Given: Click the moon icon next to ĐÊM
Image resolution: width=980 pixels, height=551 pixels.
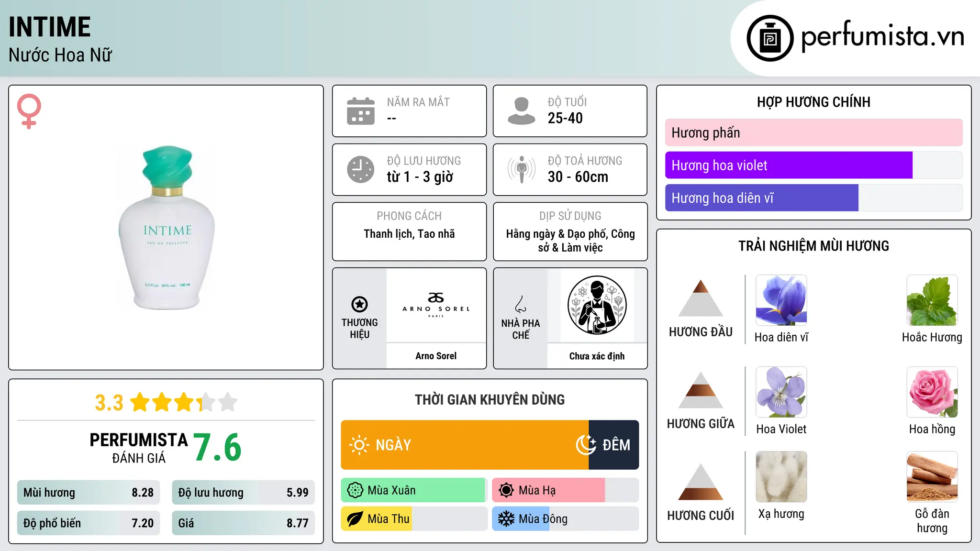Looking at the screenshot, I should (586, 445).
